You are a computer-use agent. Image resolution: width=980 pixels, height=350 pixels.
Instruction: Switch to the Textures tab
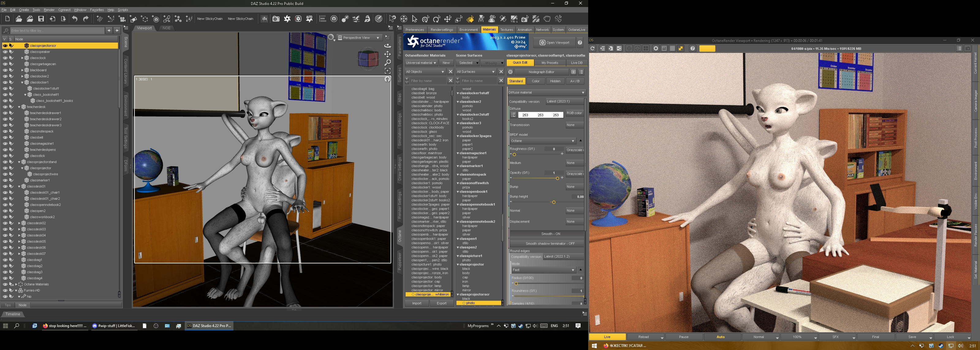coord(506,30)
